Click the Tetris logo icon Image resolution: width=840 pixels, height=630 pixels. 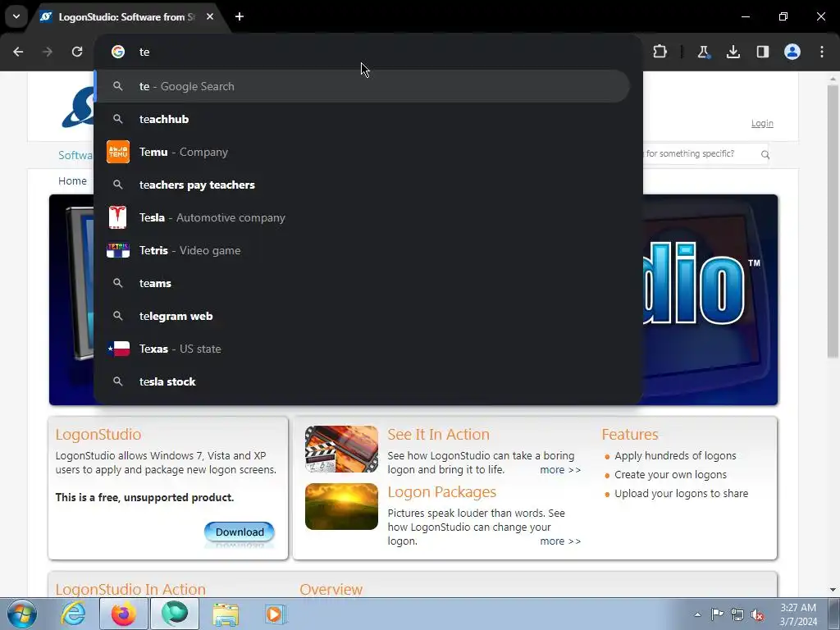tap(118, 250)
